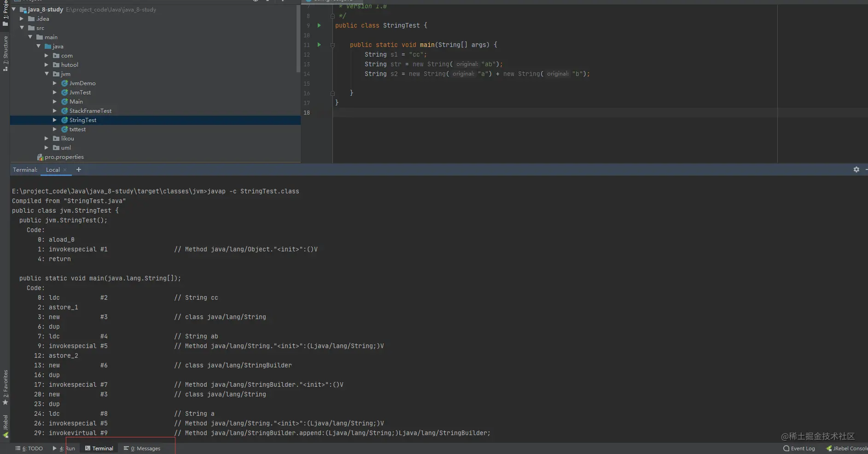This screenshot has height=454, width=868.
Task: Fold the doc comment block ending
Action: coord(332,16)
